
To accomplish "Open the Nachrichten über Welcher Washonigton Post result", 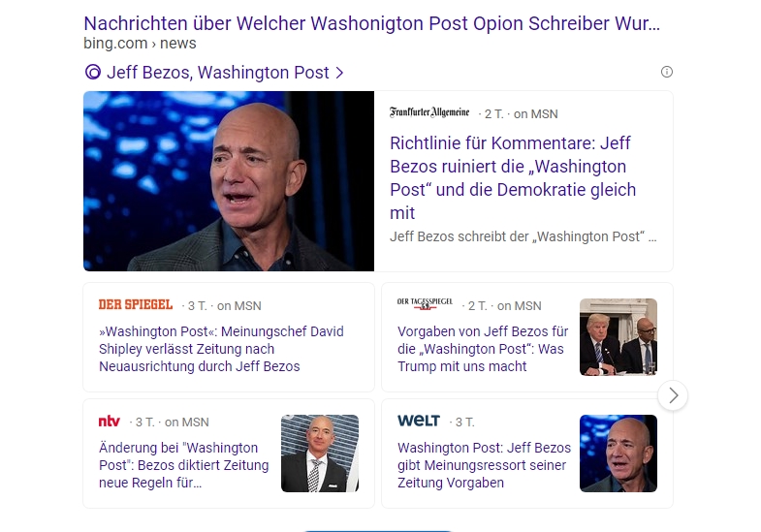I will click(x=371, y=23).
